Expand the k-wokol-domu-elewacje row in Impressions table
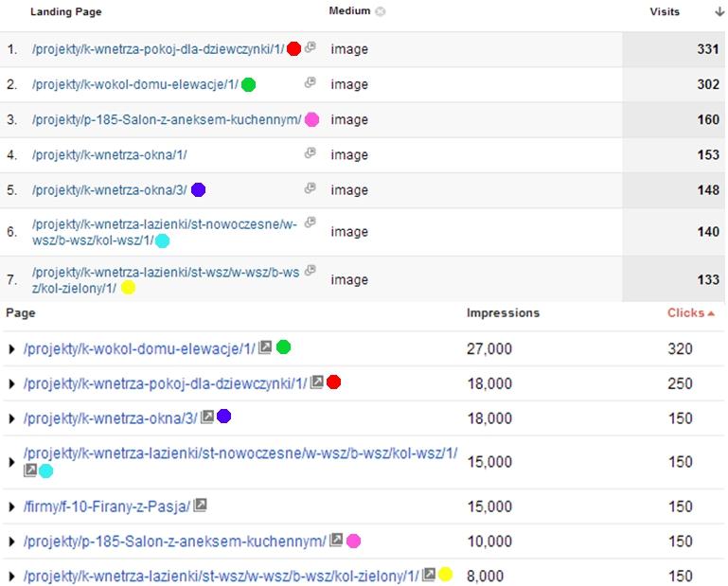The height and width of the screenshot is (586, 728). [11, 349]
